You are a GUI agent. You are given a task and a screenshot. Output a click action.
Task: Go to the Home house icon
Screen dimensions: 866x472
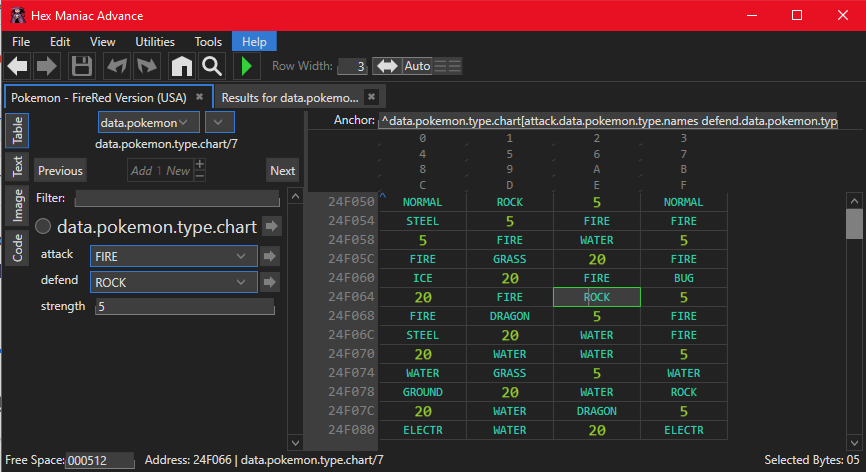(x=181, y=67)
